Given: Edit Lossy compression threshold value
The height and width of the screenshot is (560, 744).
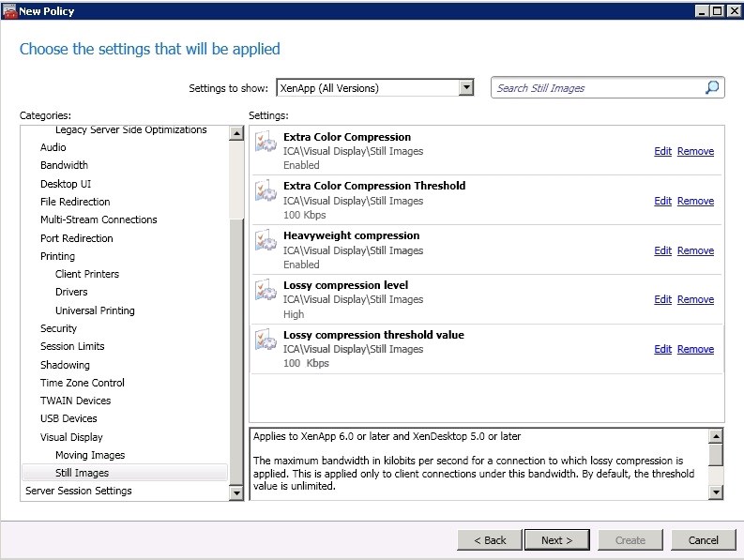Looking at the screenshot, I should [x=662, y=349].
